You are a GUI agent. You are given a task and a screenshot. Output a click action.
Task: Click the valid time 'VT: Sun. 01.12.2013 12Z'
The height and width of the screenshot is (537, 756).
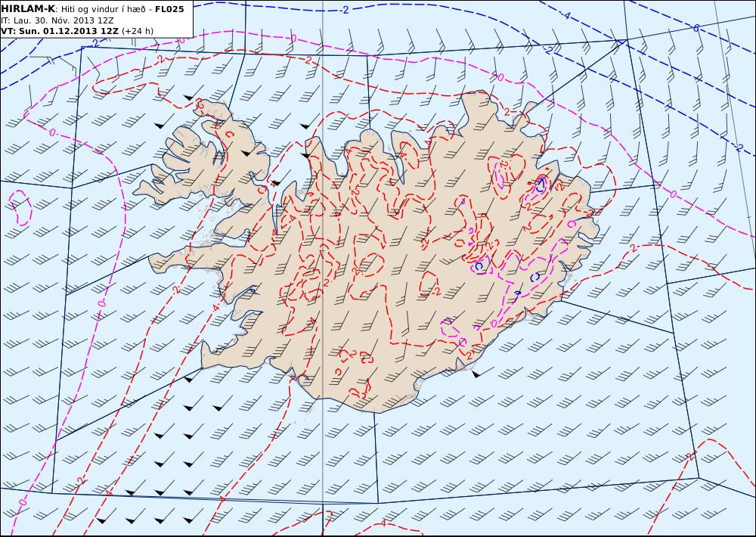(x=59, y=31)
